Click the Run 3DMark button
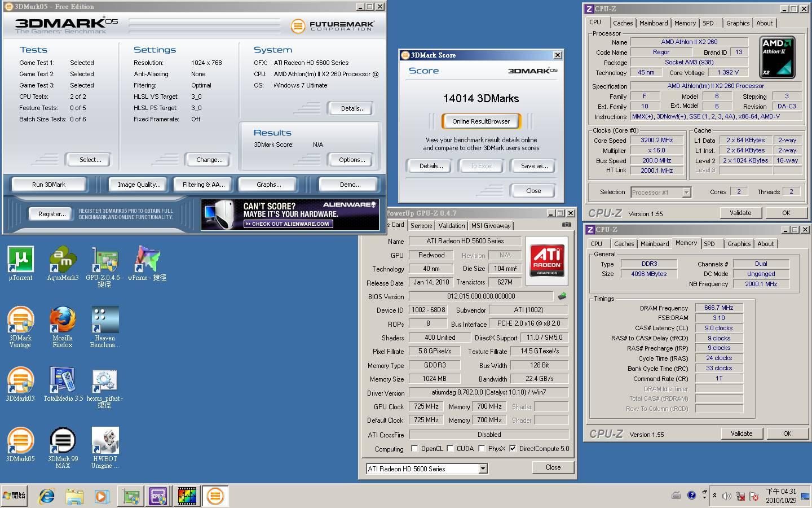 click(49, 185)
